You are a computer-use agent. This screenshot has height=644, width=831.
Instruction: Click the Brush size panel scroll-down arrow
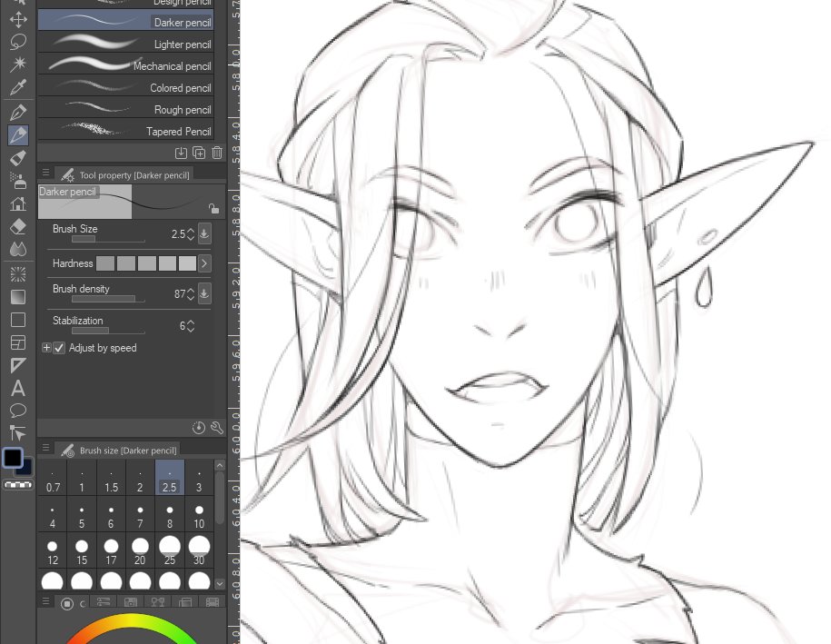coord(220,583)
